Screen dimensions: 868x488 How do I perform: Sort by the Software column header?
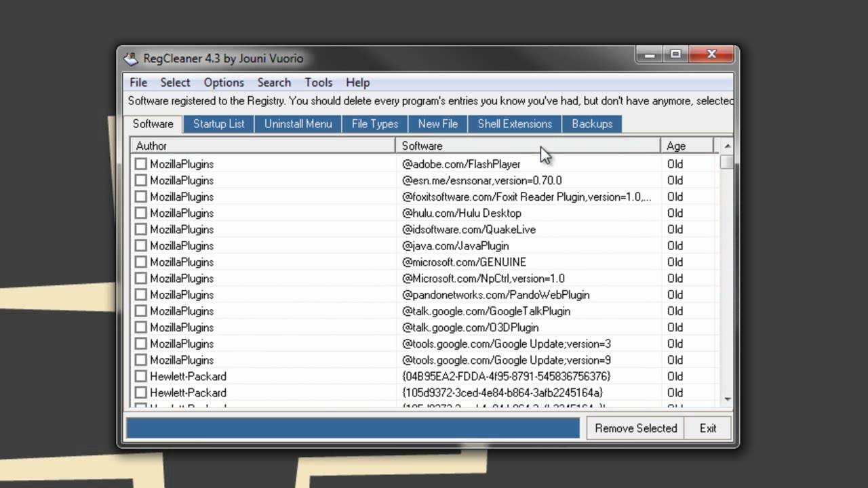tap(528, 146)
